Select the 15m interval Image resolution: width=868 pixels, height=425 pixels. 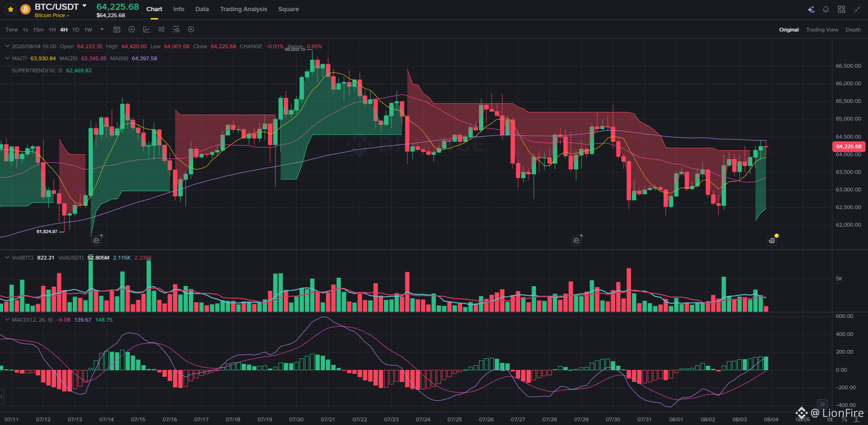tap(38, 30)
